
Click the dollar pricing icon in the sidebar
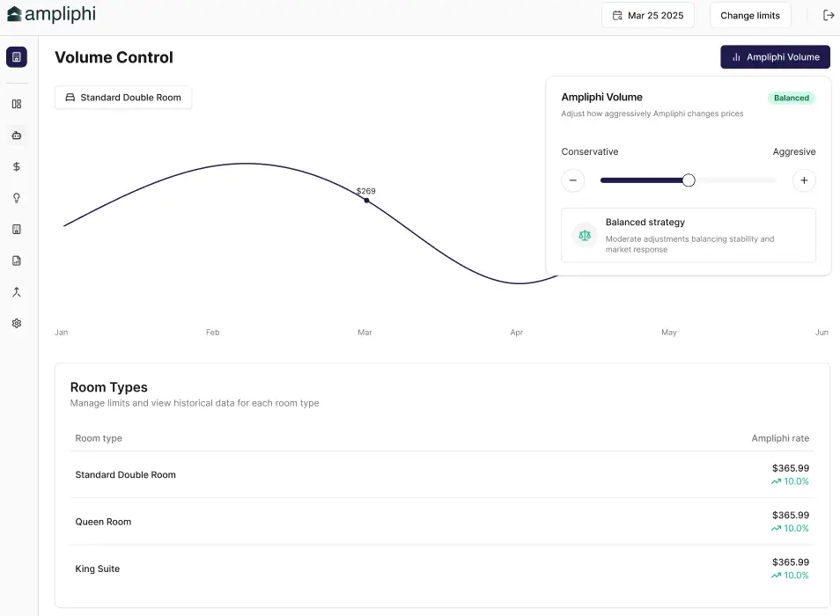pyautogui.click(x=16, y=166)
